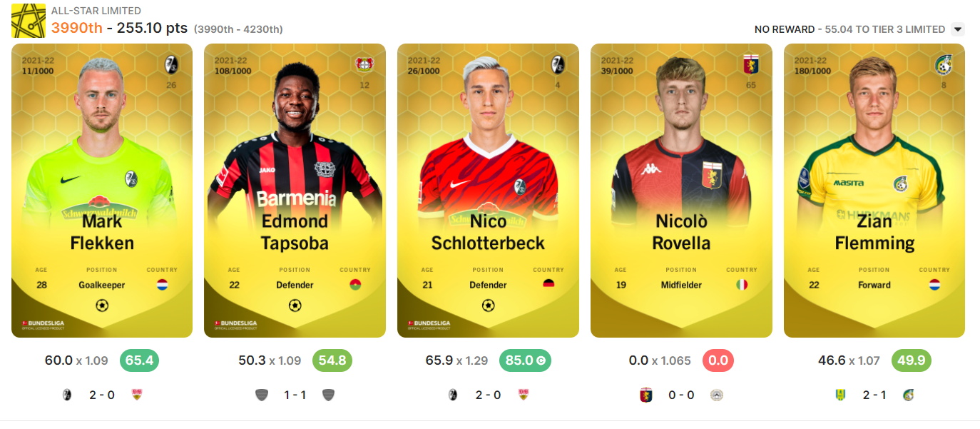Click the Netherlands flag on Flekken's card
This screenshot has width=980, height=429.
[162, 285]
